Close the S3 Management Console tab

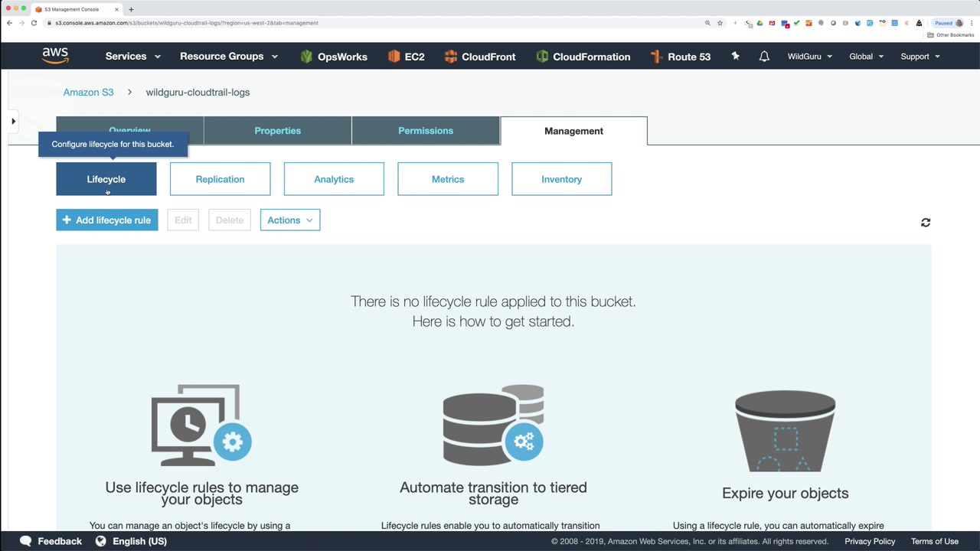[117, 9]
